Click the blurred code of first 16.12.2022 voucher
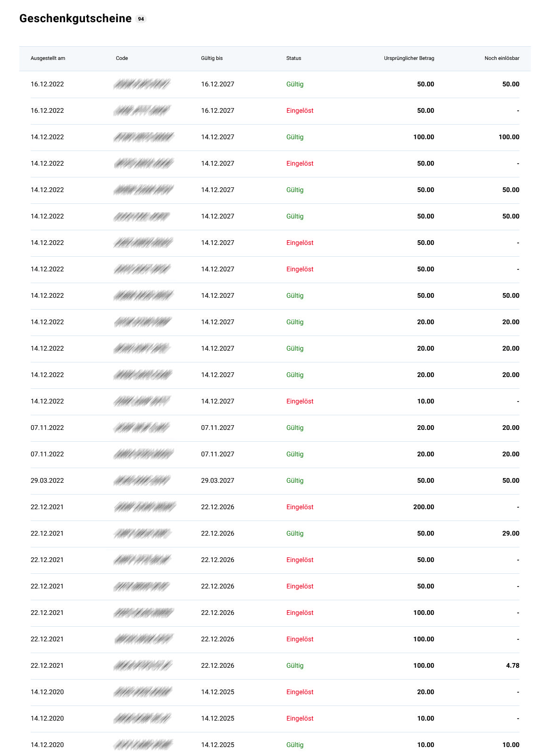The width and height of the screenshot is (544, 756). (x=142, y=84)
